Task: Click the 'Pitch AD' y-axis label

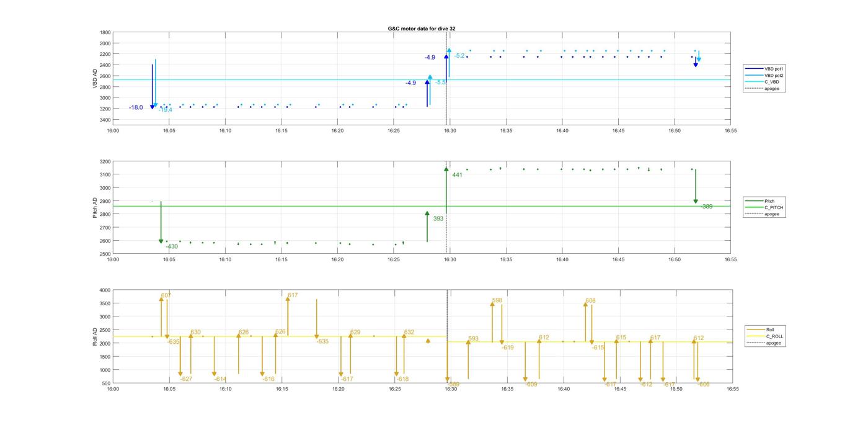Action: pyautogui.click(x=95, y=208)
